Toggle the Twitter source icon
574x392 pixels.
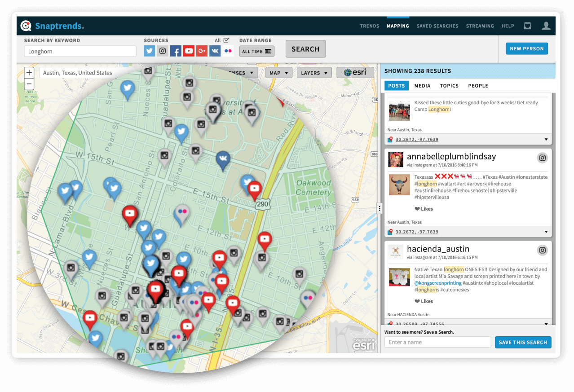coord(150,51)
